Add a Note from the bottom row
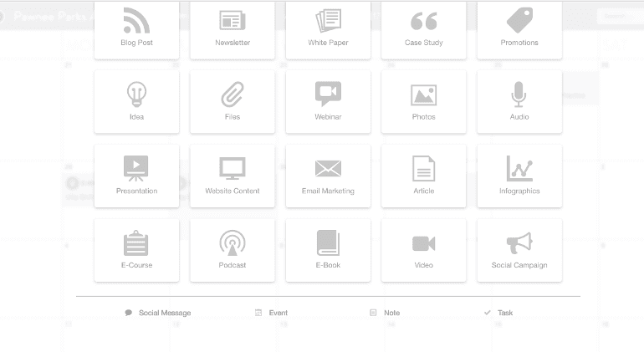 pos(386,313)
